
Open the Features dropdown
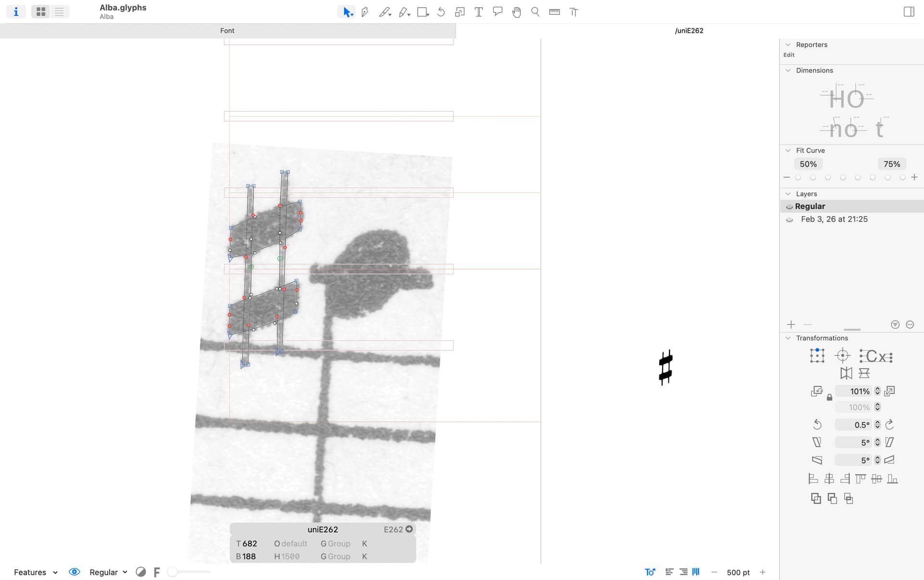(36, 572)
